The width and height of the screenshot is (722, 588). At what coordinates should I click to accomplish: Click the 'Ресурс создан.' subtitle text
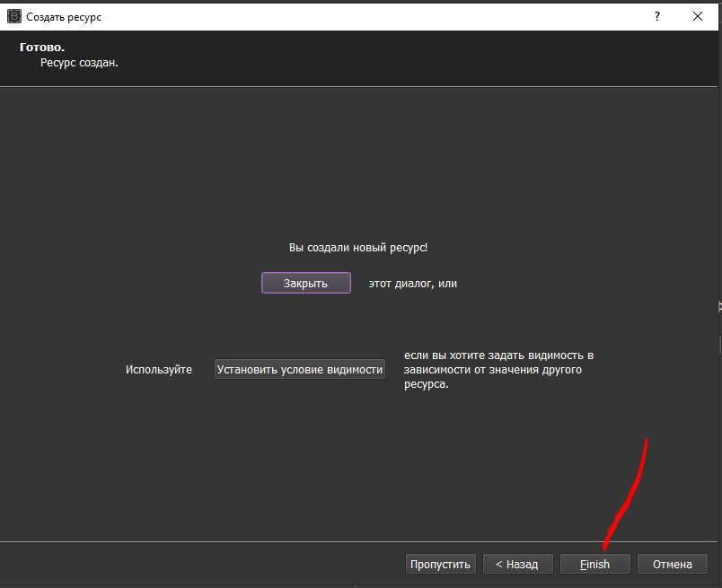tap(79, 63)
